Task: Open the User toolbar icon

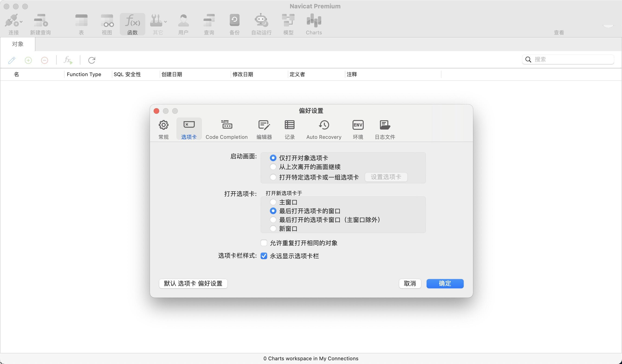Action: 183,20
